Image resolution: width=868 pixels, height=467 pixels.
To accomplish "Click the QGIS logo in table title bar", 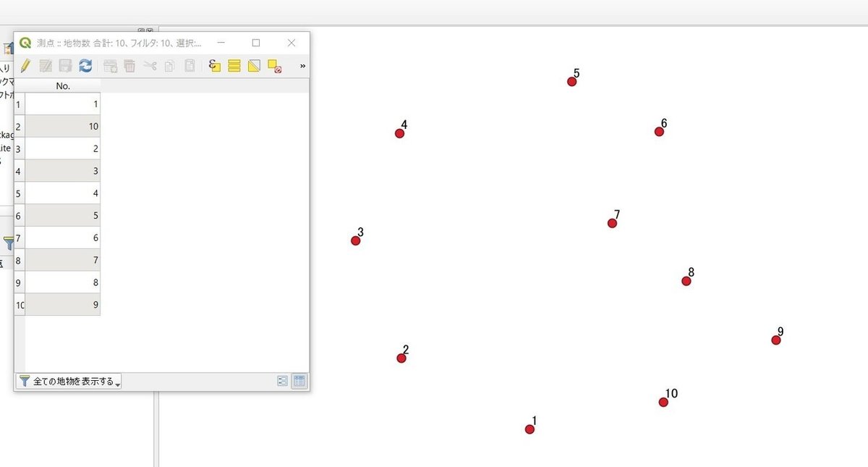I will point(25,43).
